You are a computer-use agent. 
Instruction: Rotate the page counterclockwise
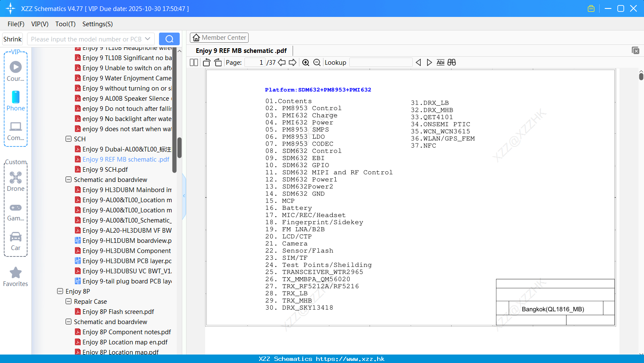(207, 63)
